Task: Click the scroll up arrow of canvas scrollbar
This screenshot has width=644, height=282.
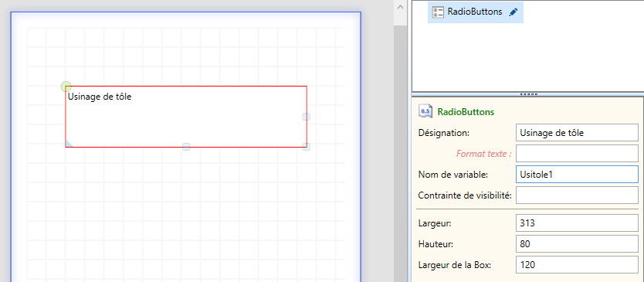Action: (400, 7)
